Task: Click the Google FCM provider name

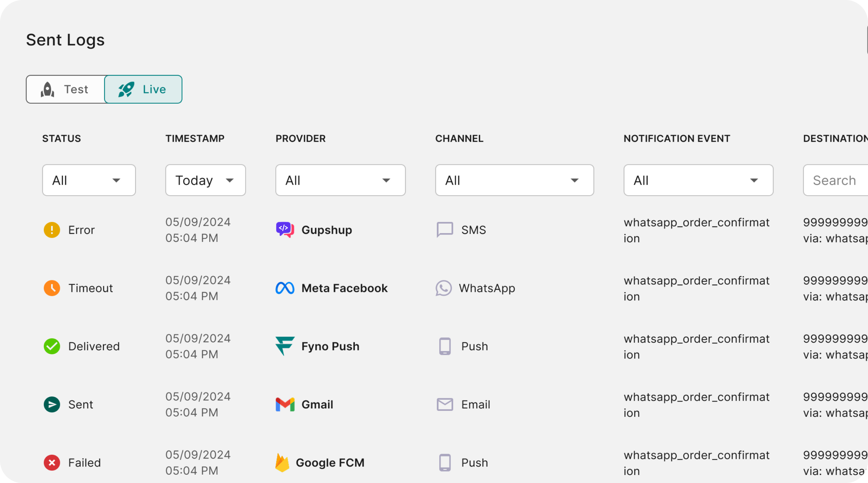Action: 330,463
